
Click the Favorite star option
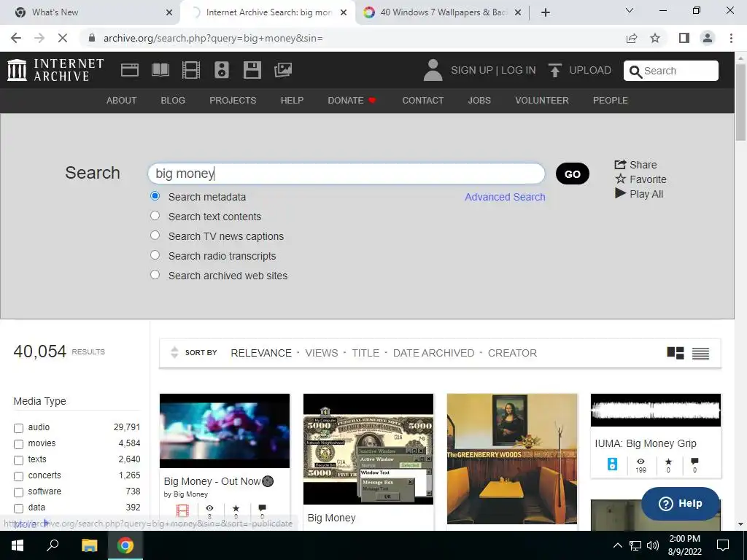coord(640,179)
